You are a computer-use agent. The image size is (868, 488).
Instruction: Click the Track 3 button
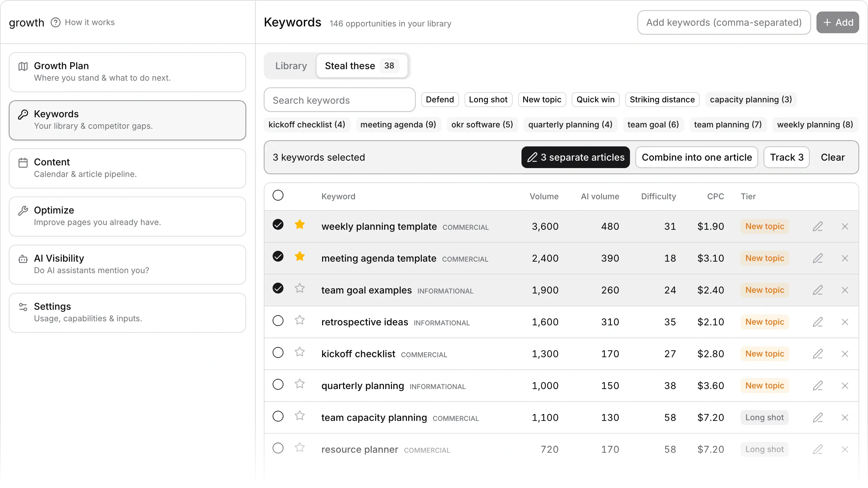(787, 157)
